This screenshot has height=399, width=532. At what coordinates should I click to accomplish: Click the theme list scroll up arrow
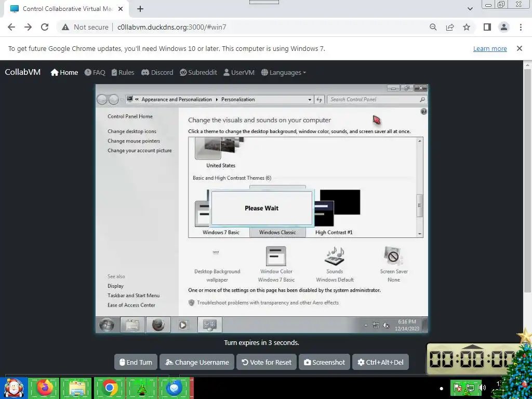coord(420,141)
